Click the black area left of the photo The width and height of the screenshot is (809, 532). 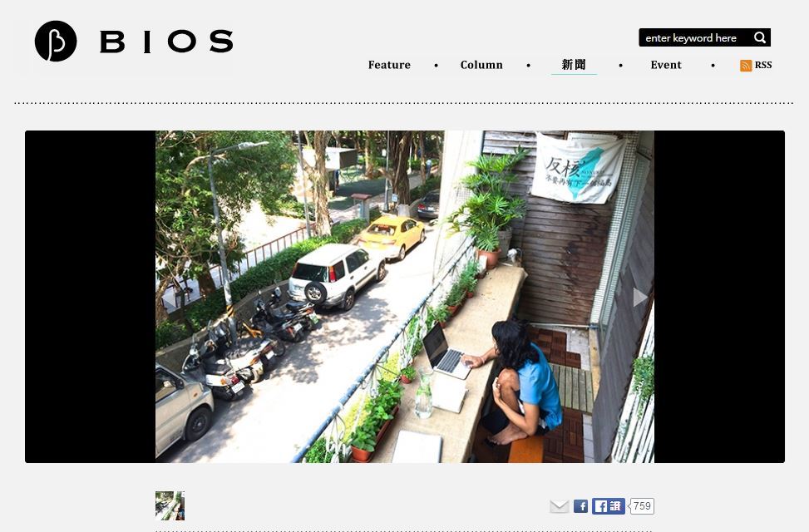[x=91, y=297]
